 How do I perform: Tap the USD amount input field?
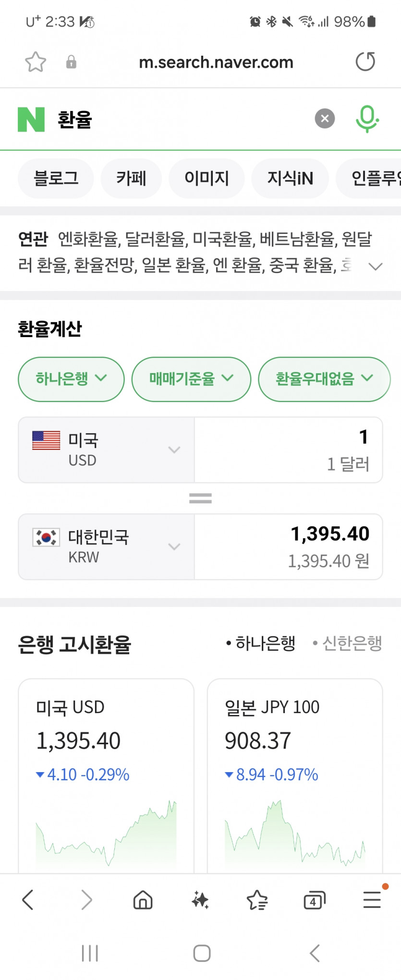tap(288, 449)
